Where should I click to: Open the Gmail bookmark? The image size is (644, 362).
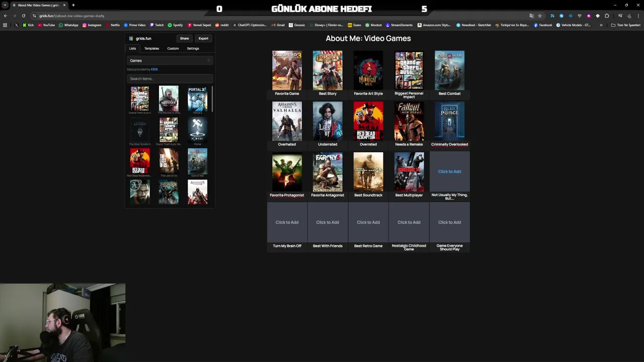pyautogui.click(x=278, y=25)
